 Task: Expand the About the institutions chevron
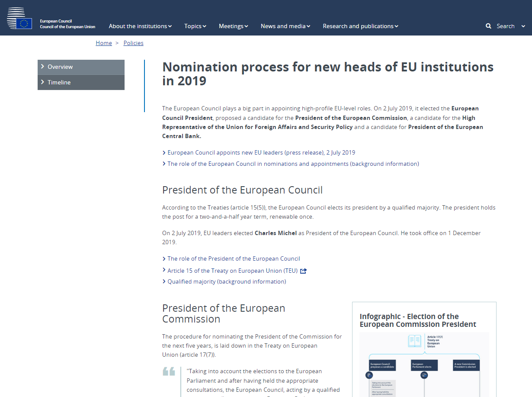[170, 26]
